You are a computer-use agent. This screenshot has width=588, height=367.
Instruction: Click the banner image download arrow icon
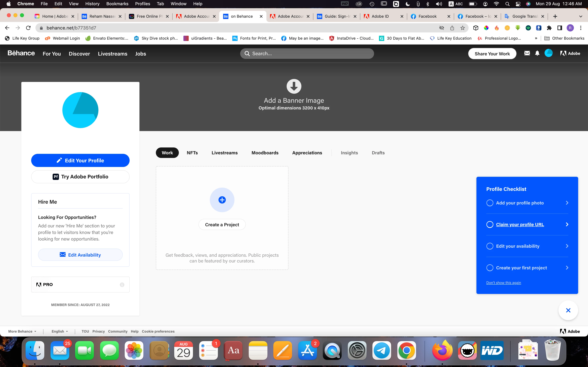point(294,86)
